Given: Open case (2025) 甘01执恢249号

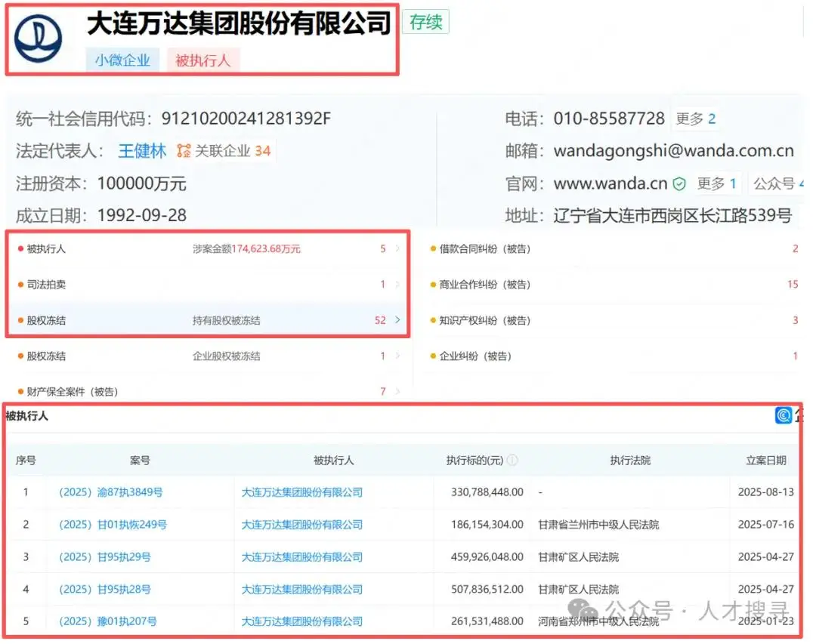Looking at the screenshot, I should click(113, 525).
